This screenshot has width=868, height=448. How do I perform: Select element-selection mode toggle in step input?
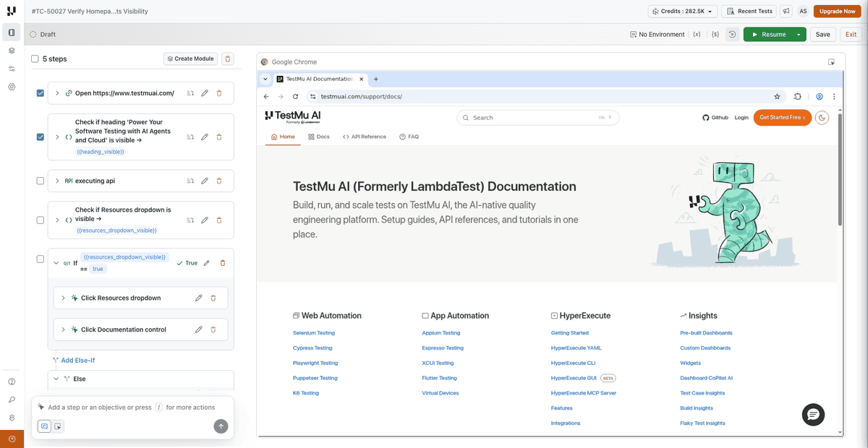tap(58, 426)
